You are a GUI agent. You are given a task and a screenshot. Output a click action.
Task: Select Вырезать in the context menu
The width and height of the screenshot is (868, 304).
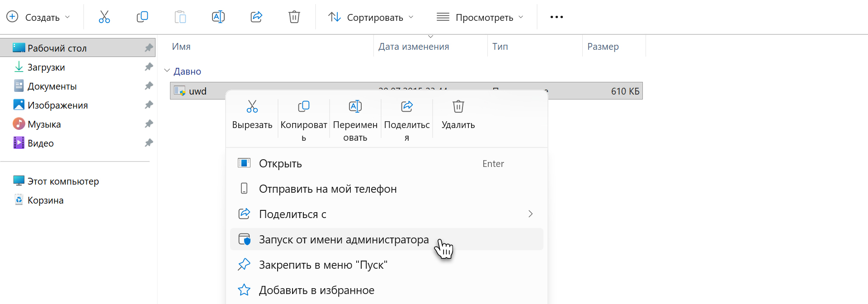click(252, 115)
